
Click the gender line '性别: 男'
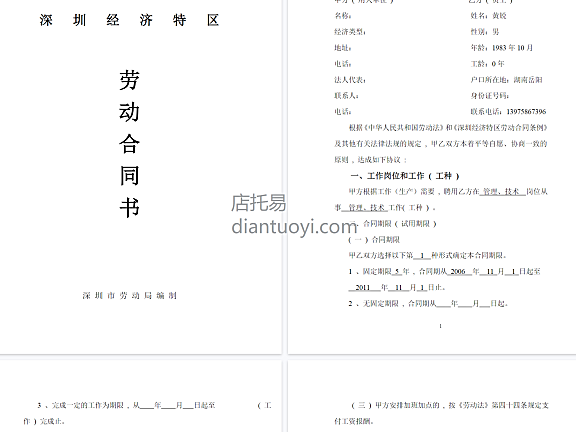485,32
